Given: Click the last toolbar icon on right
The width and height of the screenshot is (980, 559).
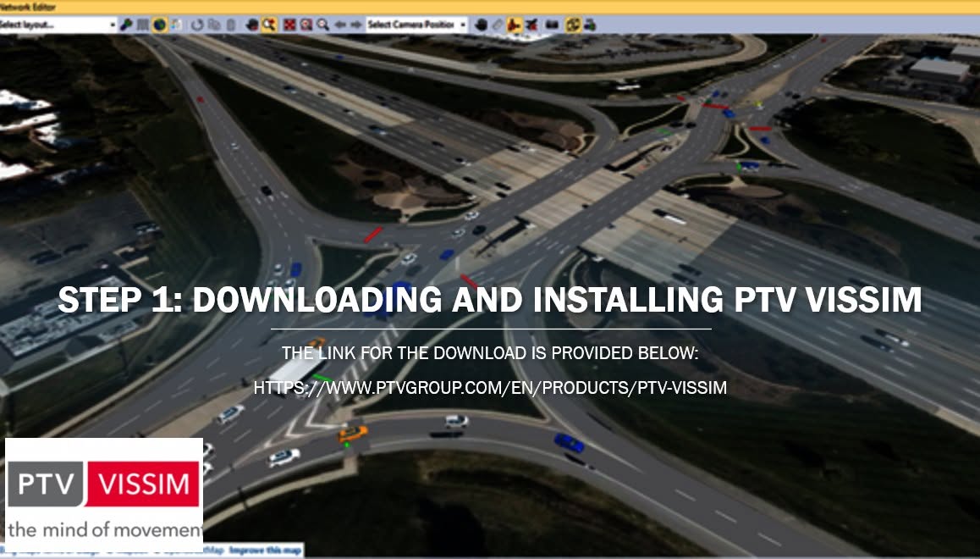Looking at the screenshot, I should pos(589,25).
